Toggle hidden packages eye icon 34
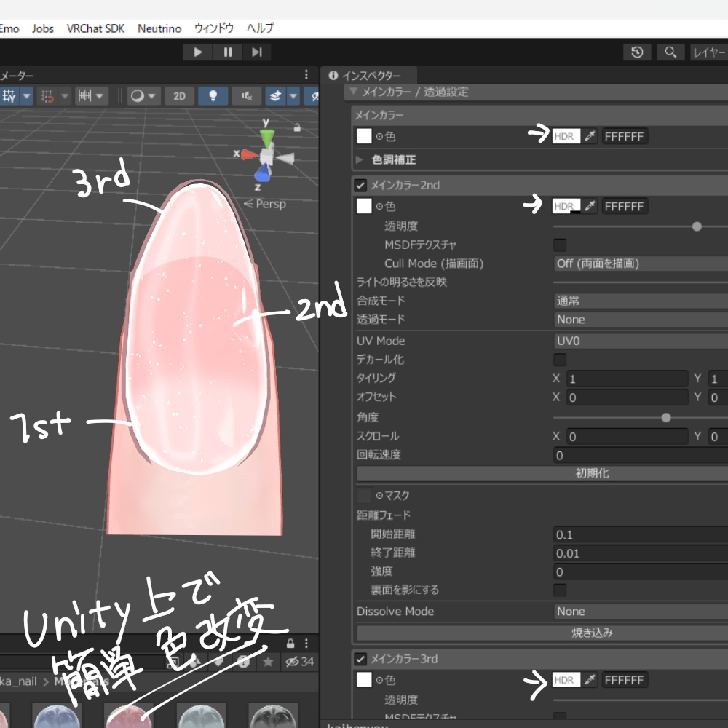This screenshot has height=728, width=728. 299,662
